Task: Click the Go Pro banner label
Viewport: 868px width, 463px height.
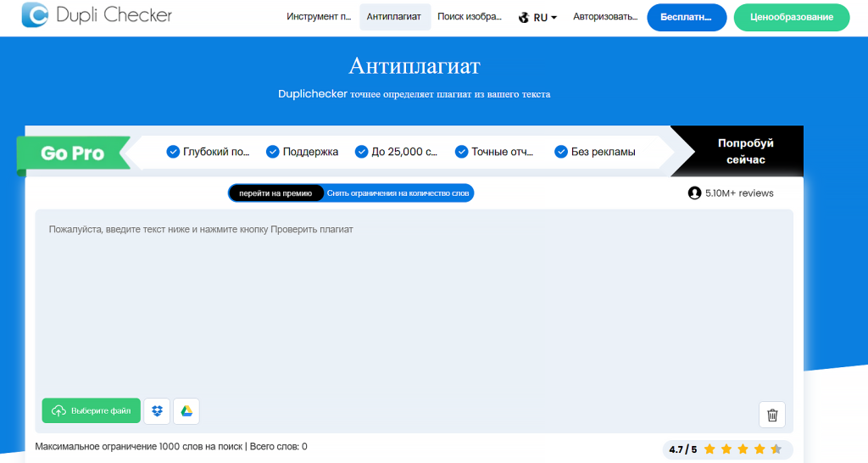Action: pyautogui.click(x=73, y=153)
